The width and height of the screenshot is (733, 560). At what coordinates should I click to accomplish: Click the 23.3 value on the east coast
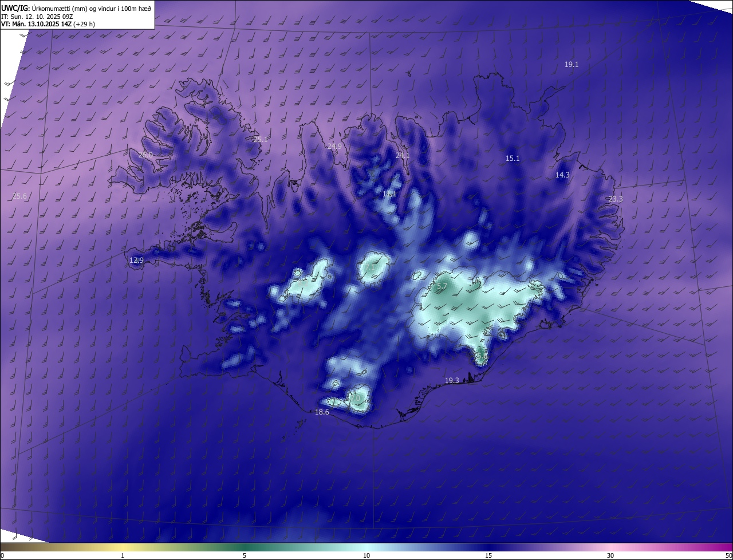[615, 199]
